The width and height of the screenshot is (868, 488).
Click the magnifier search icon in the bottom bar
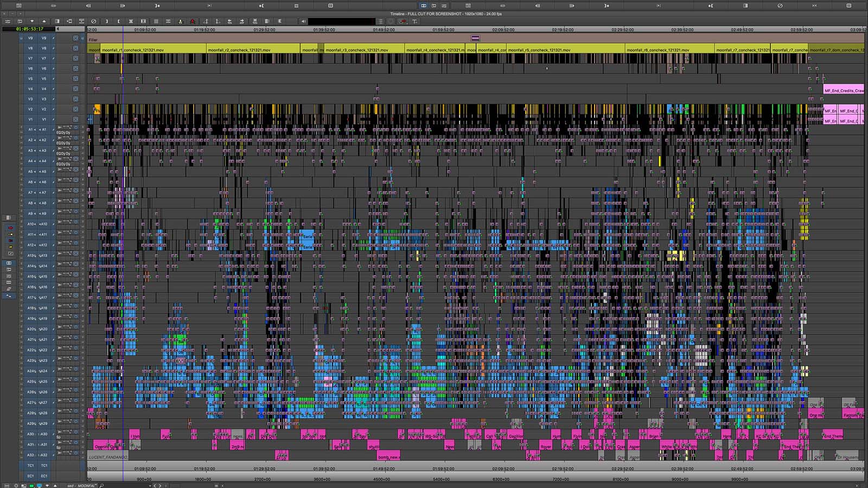pyautogui.click(x=101, y=486)
